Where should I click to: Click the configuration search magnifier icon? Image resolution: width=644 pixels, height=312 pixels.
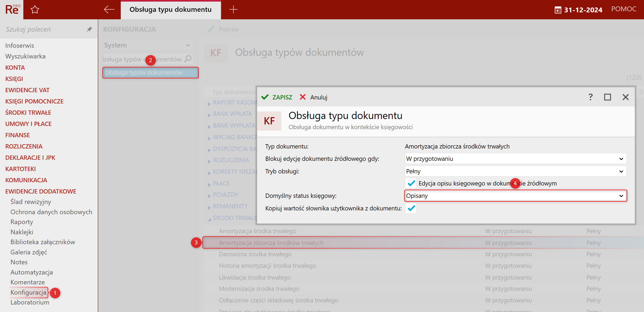[188, 59]
